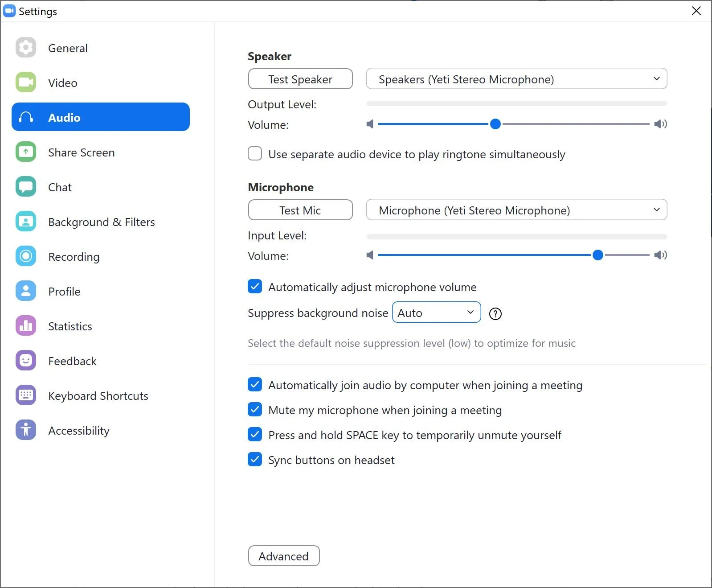Toggle Press and hold SPACE key option
The height and width of the screenshot is (588, 712).
(255, 434)
